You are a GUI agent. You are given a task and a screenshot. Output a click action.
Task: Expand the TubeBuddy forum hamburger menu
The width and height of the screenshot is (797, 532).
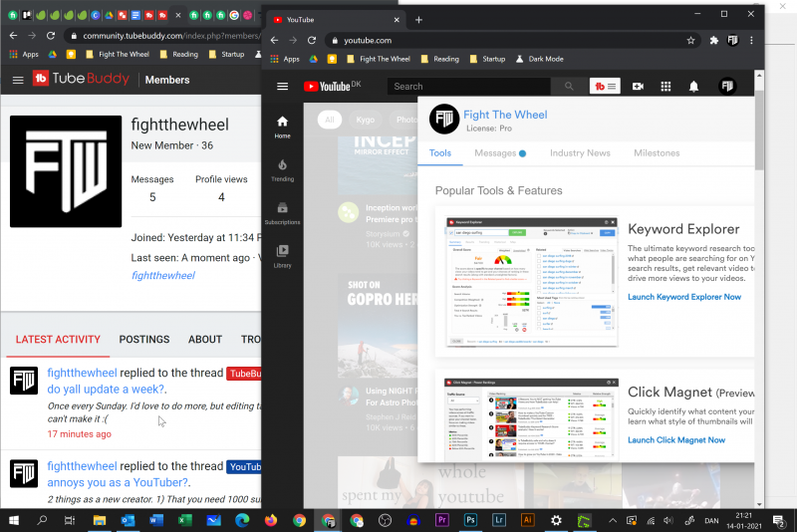click(x=18, y=80)
